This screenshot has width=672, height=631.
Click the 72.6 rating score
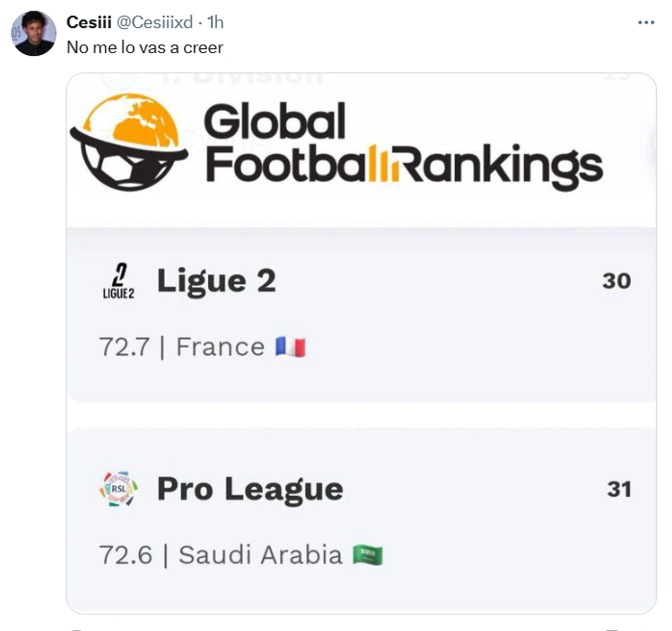pos(125,555)
